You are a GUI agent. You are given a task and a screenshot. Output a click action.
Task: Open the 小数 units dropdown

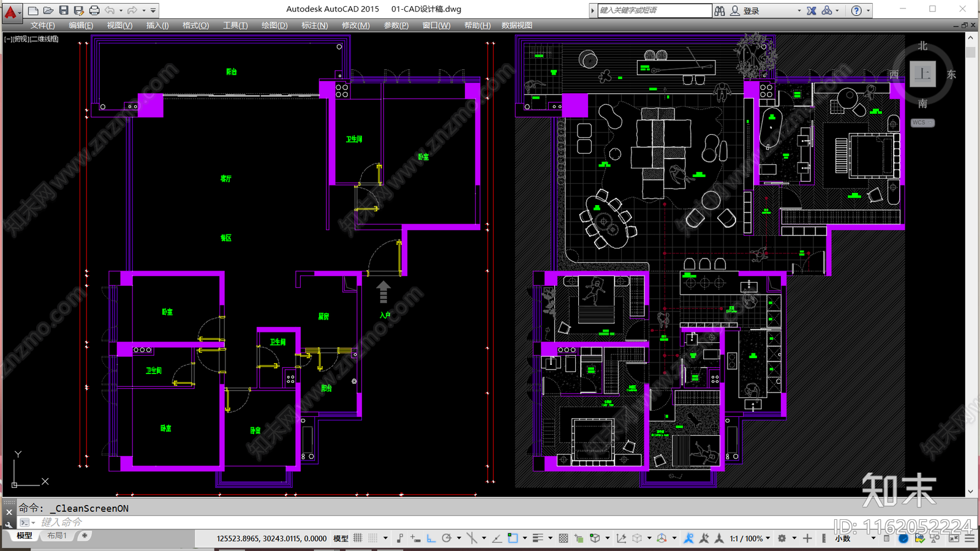point(854,539)
